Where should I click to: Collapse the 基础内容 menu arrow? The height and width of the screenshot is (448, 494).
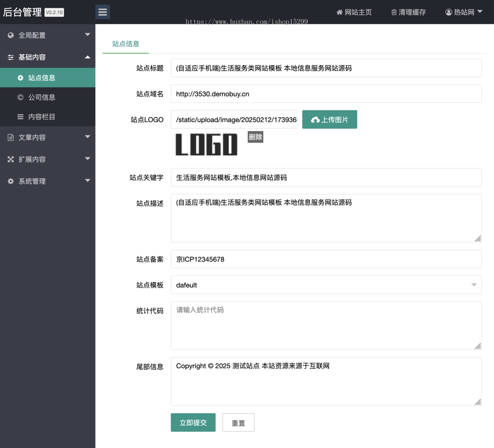coord(87,57)
